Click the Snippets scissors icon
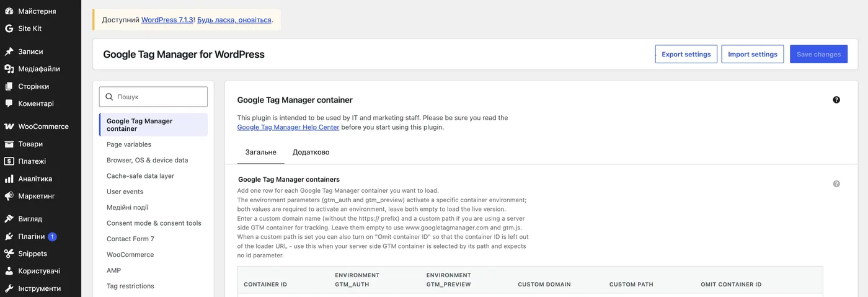Screen dimensions: 868x297 (9, 254)
